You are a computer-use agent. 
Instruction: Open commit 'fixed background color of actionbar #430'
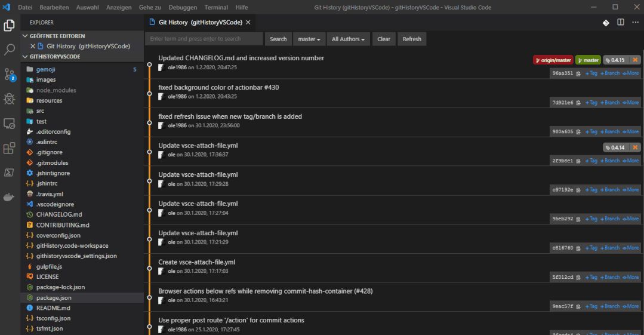pos(218,87)
